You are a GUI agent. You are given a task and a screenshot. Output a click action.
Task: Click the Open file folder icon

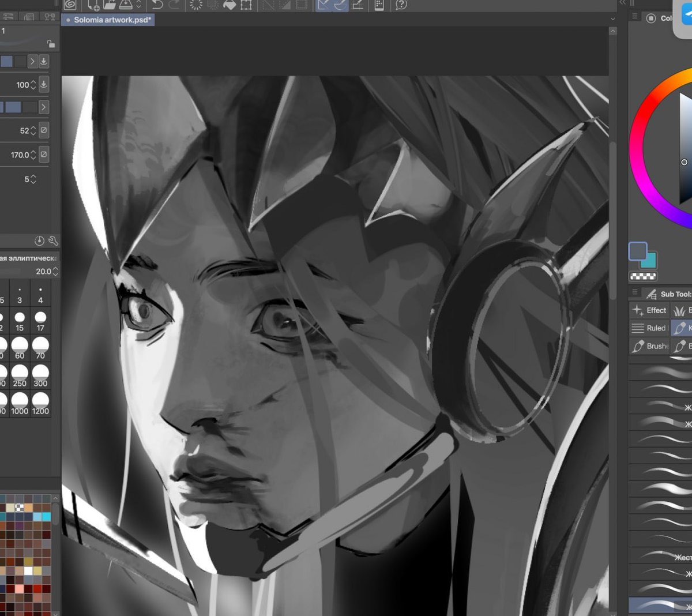click(110, 5)
